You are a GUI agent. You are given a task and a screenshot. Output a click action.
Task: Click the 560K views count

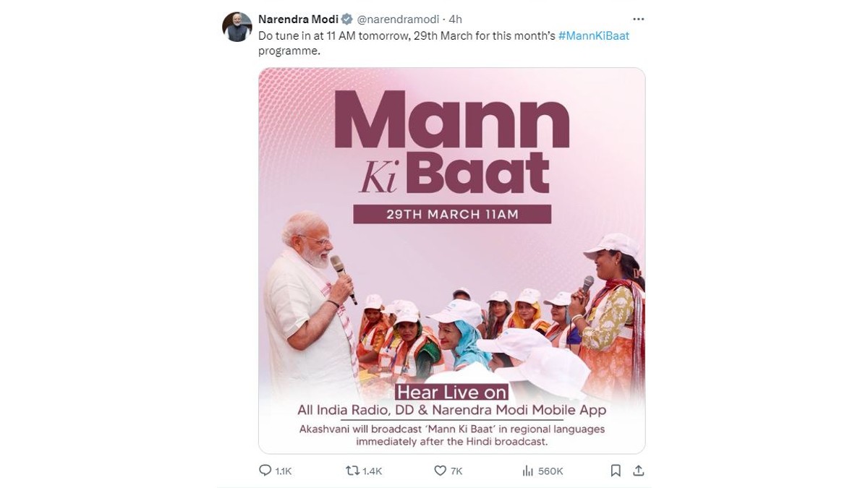point(550,471)
